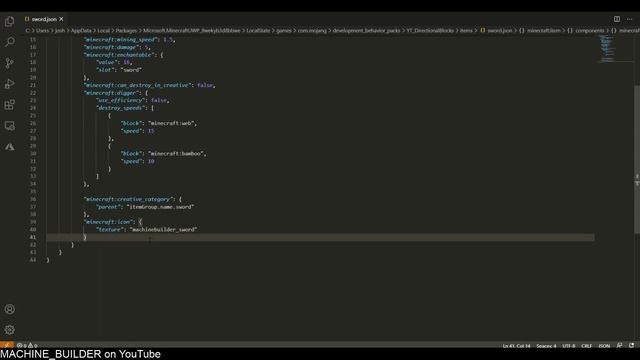Open the editor More Actions ellipsis
This screenshot has width=640, height=360.
pyautogui.click(x=630, y=19)
